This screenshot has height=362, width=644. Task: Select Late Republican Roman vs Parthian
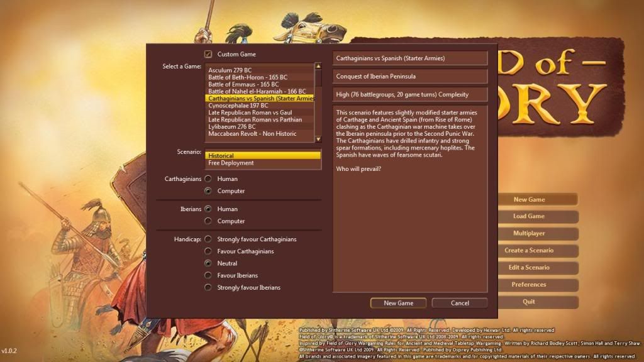(260, 119)
